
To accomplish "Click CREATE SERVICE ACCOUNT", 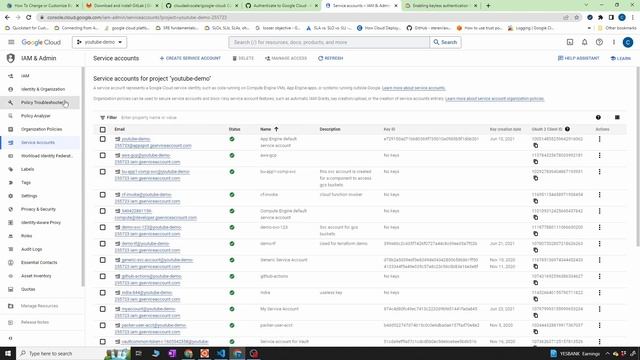I will click(x=190, y=58).
